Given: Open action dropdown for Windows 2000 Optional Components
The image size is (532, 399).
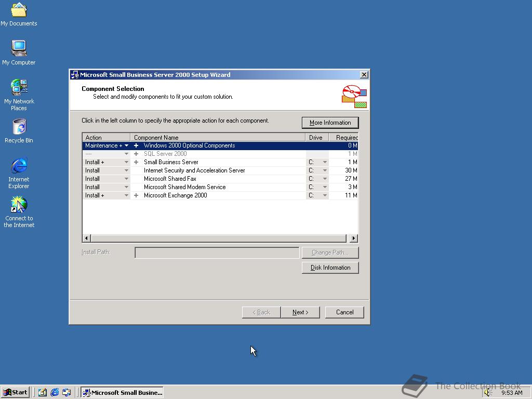Looking at the screenshot, I should coord(126,145).
